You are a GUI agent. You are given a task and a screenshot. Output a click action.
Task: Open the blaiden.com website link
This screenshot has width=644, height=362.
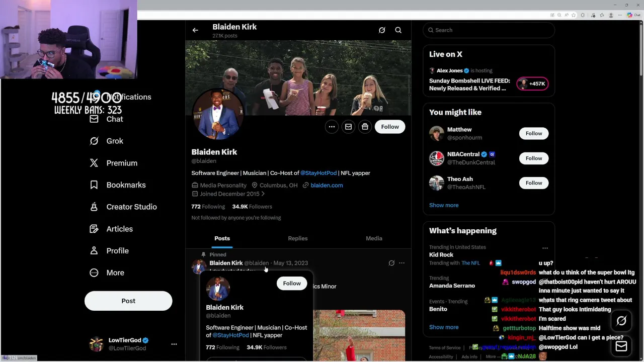(x=327, y=186)
